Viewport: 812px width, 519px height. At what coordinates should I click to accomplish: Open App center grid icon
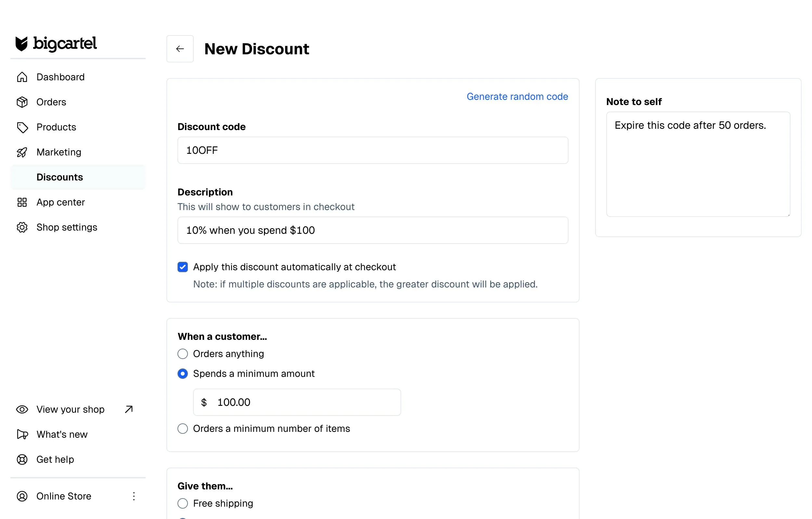pyautogui.click(x=22, y=202)
